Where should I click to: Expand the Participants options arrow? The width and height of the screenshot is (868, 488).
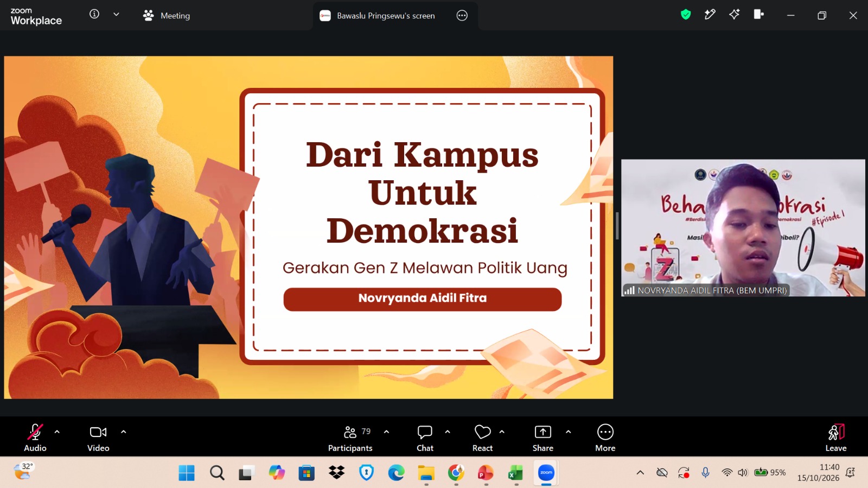click(386, 432)
